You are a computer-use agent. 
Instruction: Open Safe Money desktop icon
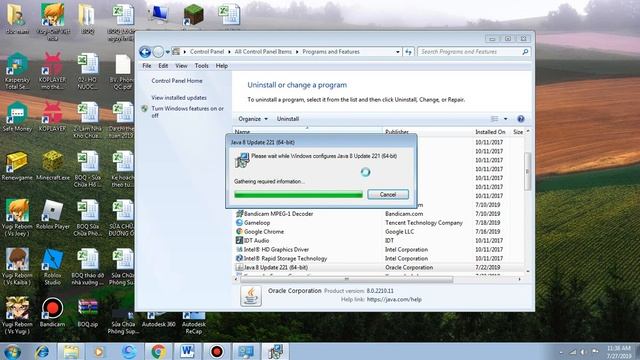tap(17, 117)
